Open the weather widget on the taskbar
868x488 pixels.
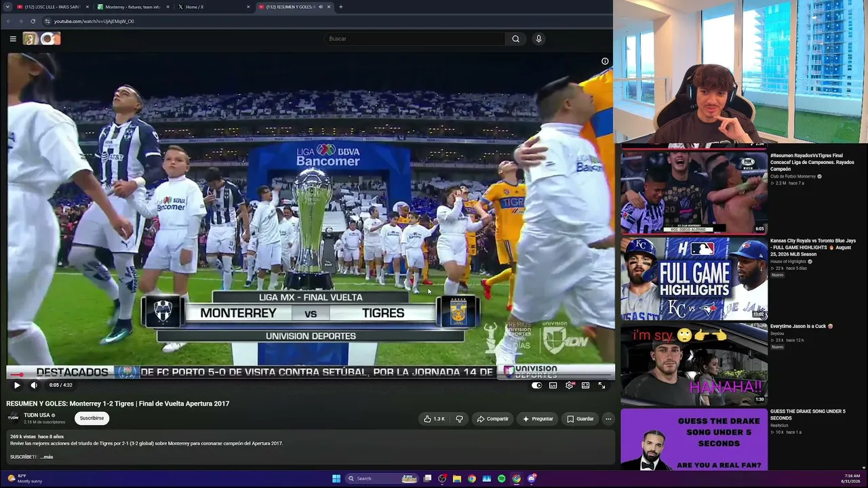point(26,479)
